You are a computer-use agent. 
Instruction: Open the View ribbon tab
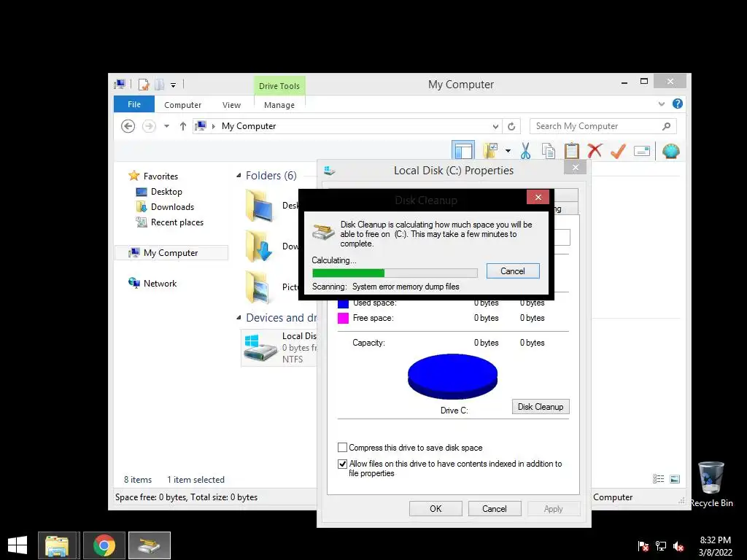[x=231, y=105]
